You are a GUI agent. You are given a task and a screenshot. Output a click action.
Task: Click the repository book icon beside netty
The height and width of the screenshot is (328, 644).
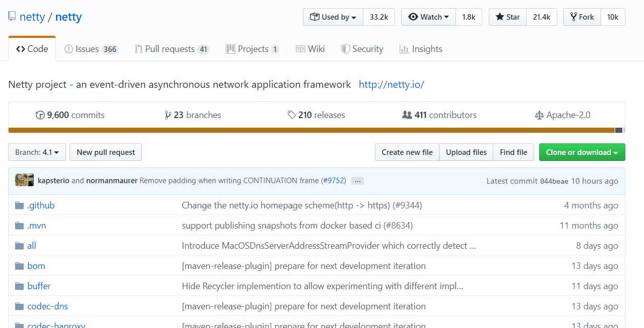pos(12,17)
